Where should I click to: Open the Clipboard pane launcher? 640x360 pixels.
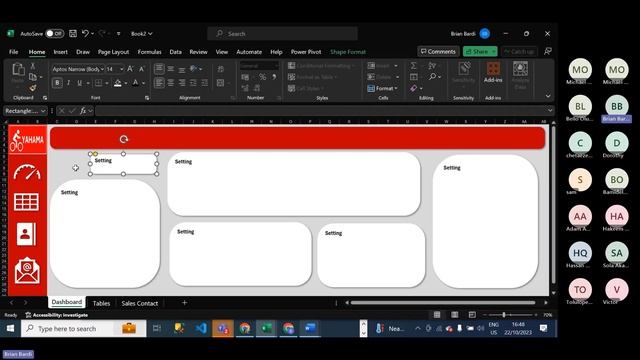(45, 98)
